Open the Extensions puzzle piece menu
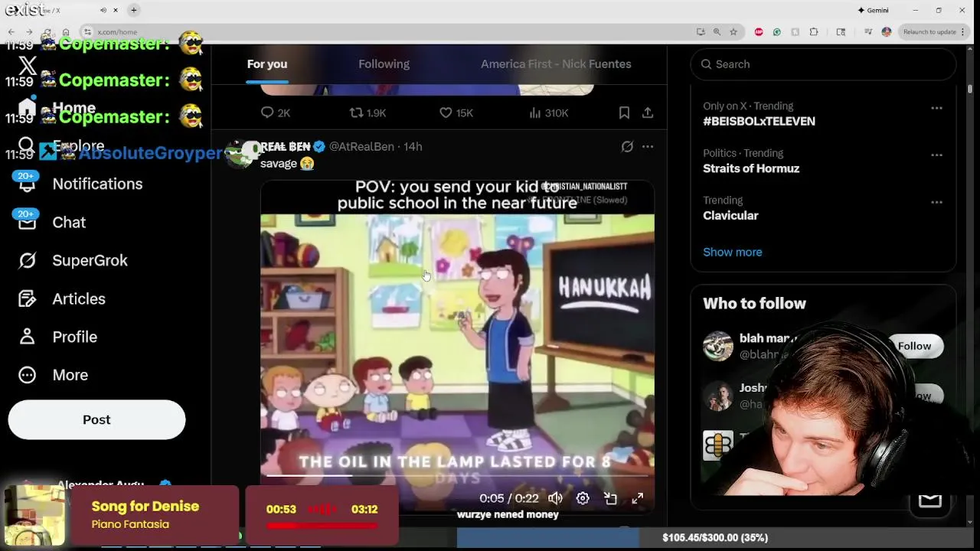The image size is (980, 551). tap(814, 32)
